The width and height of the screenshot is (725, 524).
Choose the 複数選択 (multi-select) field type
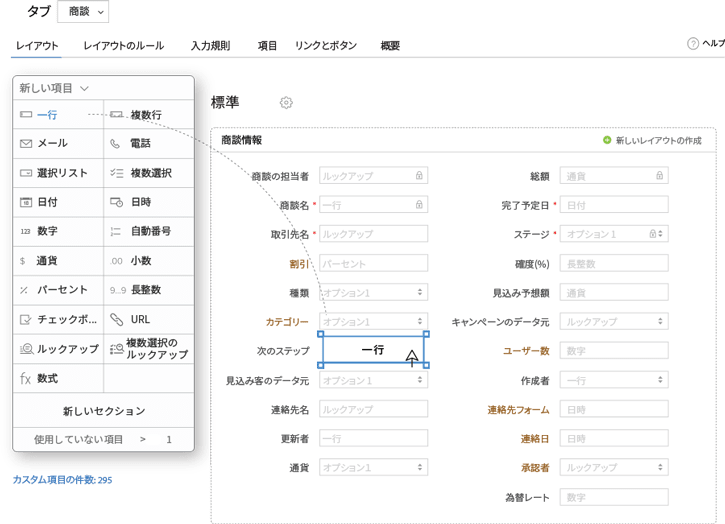pos(150,173)
